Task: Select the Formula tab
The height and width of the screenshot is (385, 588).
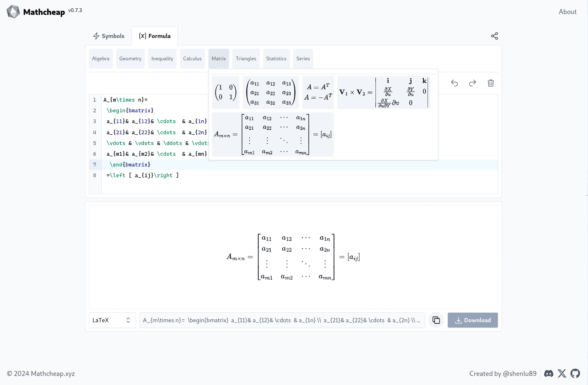Action: [x=155, y=36]
